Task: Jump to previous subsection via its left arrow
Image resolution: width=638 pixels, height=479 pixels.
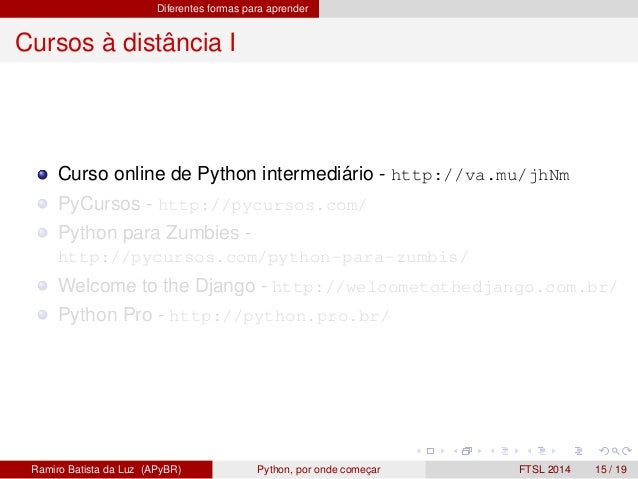Action: (x=493, y=451)
